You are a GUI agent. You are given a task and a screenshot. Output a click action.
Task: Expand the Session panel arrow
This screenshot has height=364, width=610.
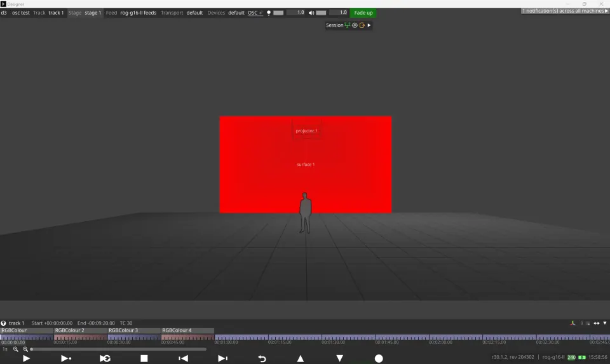pyautogui.click(x=369, y=25)
